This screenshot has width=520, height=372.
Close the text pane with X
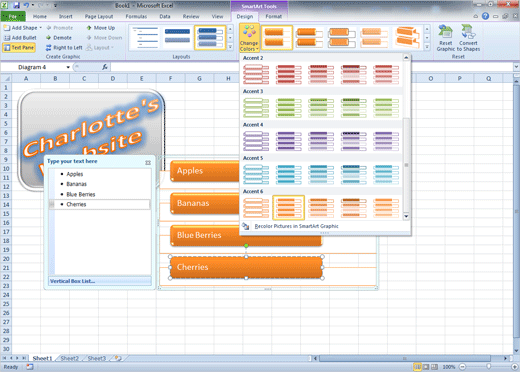tap(148, 162)
